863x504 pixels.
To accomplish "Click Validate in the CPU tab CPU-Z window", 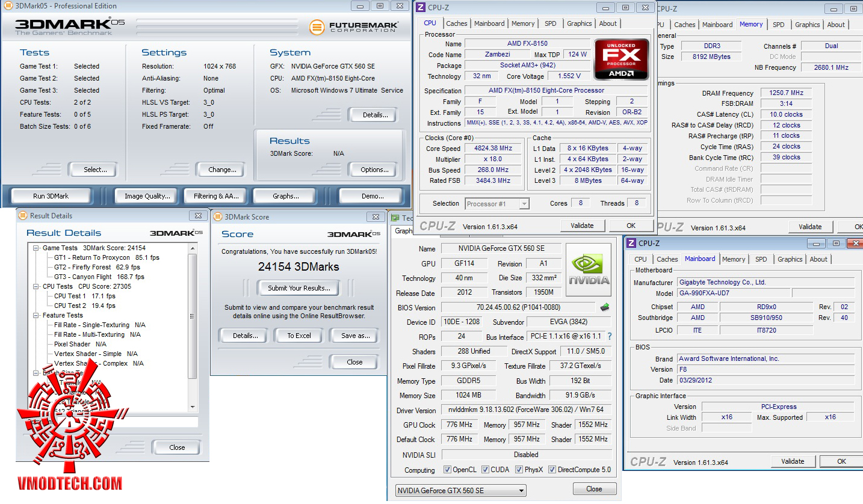I will pyautogui.click(x=581, y=226).
